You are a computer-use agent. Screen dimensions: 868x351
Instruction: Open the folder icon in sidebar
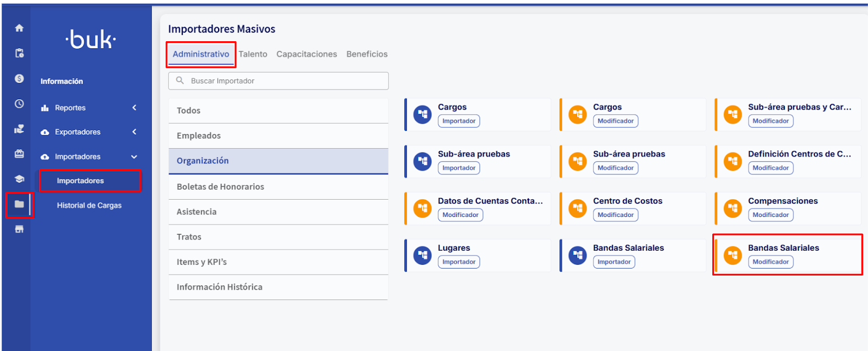[19, 205]
